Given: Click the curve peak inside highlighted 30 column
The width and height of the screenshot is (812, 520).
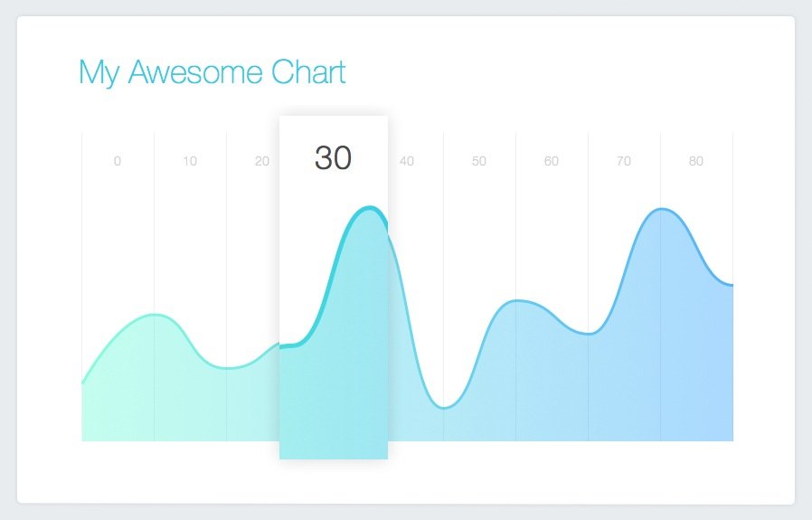Looking at the screenshot, I should tap(370, 208).
